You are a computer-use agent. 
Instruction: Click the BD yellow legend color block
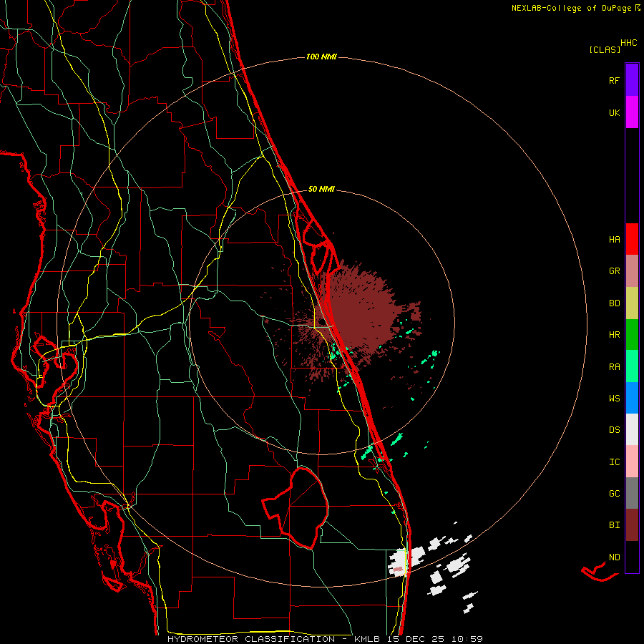coord(632,303)
